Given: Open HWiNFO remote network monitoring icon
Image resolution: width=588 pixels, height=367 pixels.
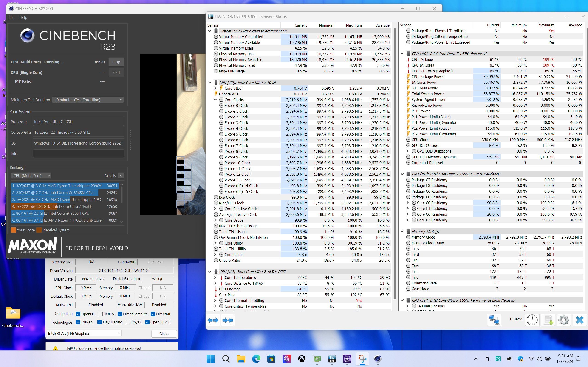Looking at the screenshot, I should [494, 320].
